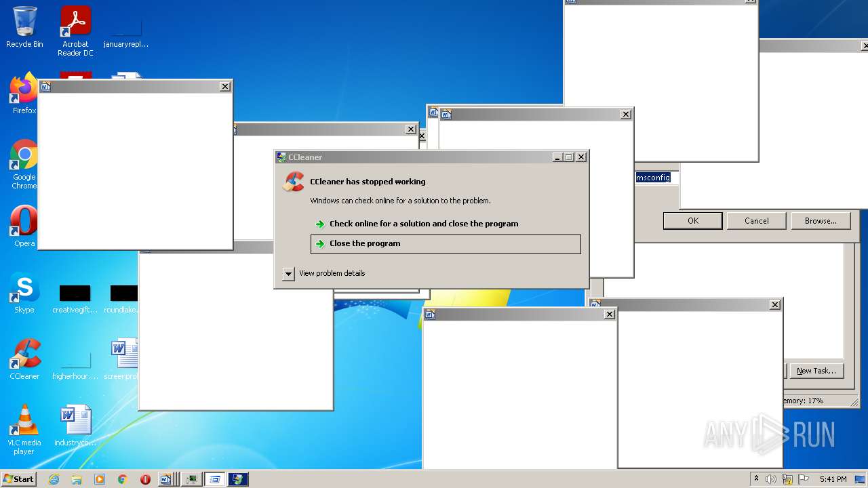Open the industrycov... Word document

point(75,426)
